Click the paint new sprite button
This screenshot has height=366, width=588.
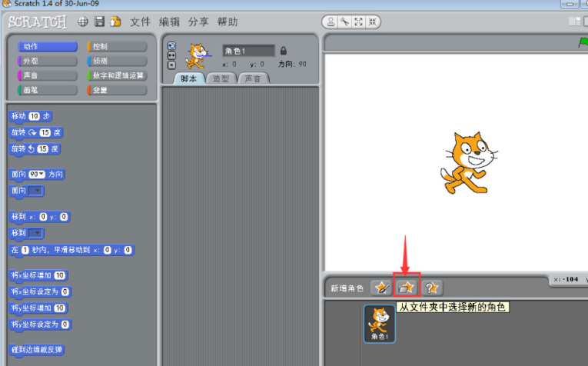click(381, 287)
